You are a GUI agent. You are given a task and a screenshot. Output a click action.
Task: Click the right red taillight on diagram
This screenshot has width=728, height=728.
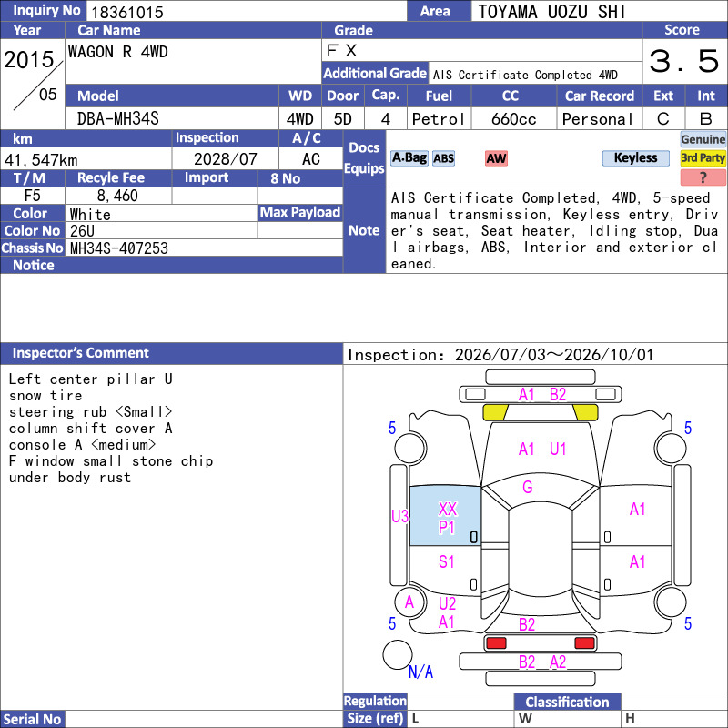[x=584, y=643]
